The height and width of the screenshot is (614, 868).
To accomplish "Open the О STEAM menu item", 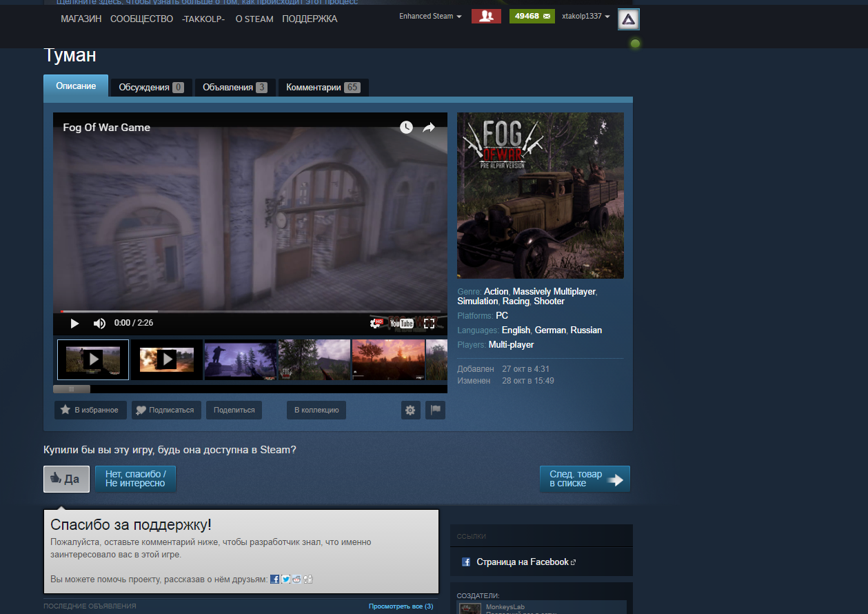I will [x=254, y=19].
